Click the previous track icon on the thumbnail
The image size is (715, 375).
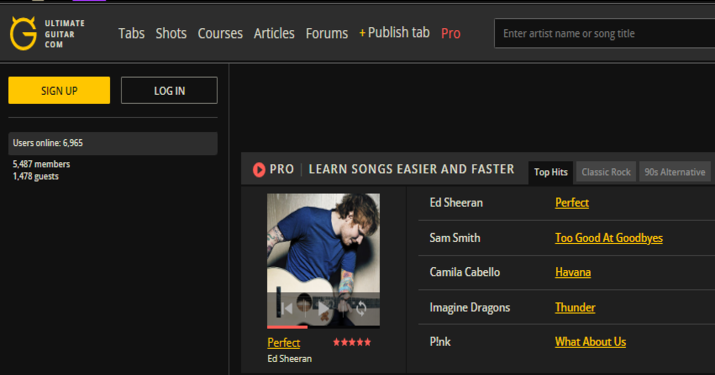(287, 308)
